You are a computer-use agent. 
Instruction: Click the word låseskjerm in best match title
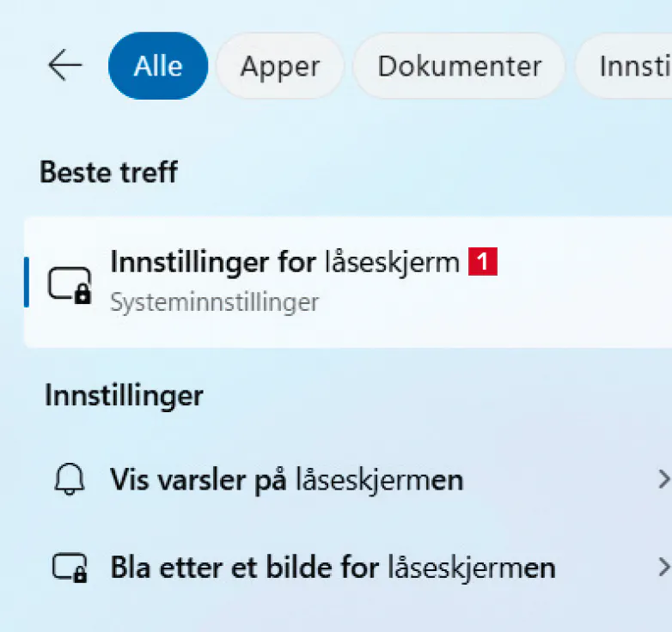(392, 263)
